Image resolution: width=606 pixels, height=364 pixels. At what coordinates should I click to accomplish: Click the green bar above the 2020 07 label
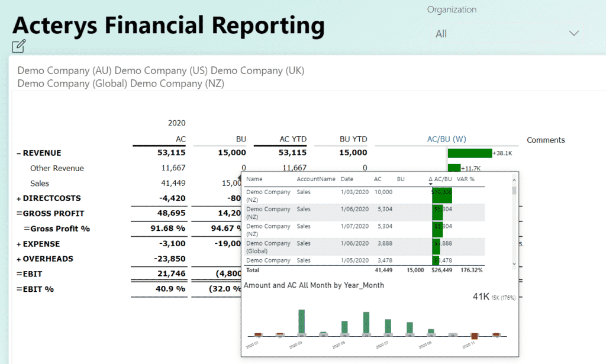click(x=388, y=327)
